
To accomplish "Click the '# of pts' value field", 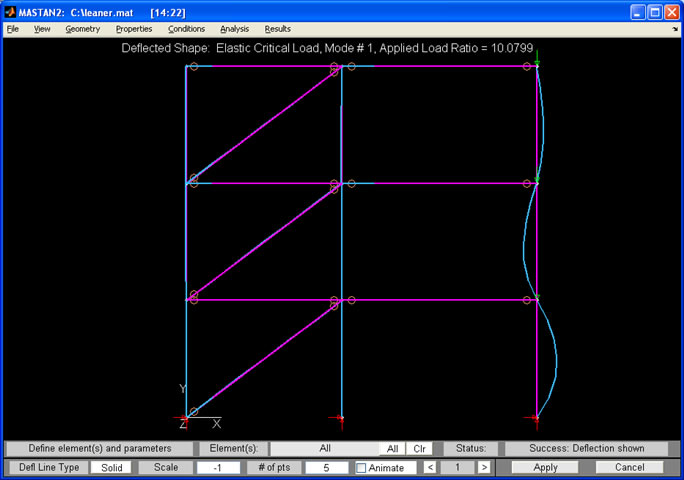I will click(326, 467).
